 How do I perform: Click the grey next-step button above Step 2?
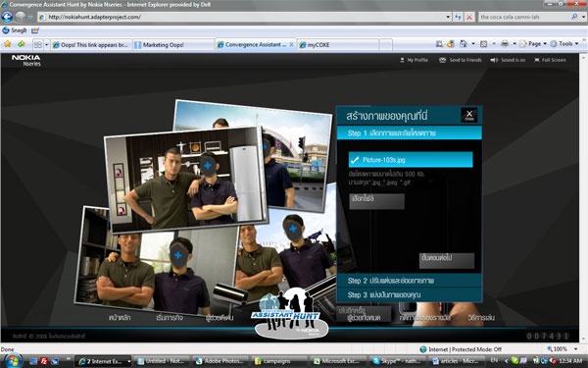coord(447,261)
